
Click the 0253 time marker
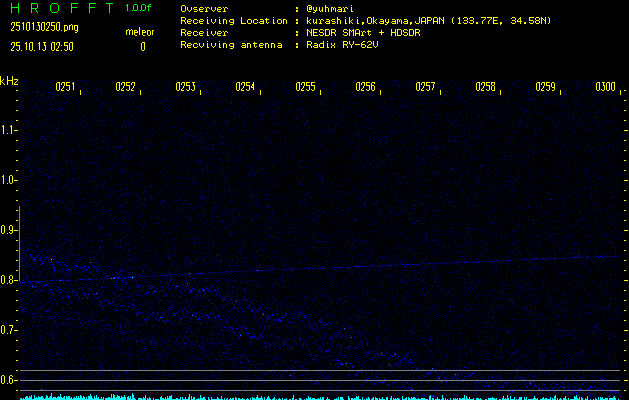[186, 87]
